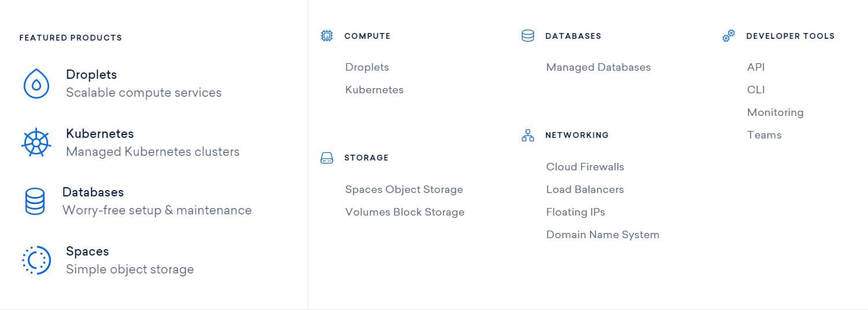Select Spaces Object Storage link

click(404, 189)
